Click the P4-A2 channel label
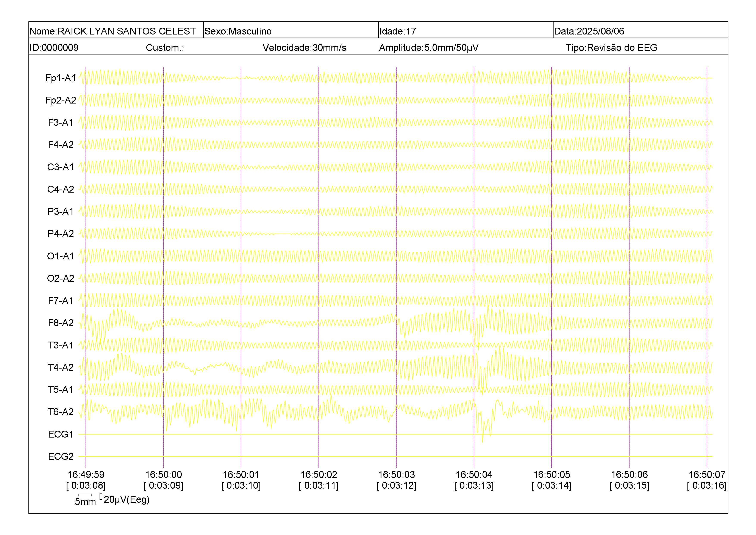The height and width of the screenshot is (535, 756). pyautogui.click(x=61, y=234)
